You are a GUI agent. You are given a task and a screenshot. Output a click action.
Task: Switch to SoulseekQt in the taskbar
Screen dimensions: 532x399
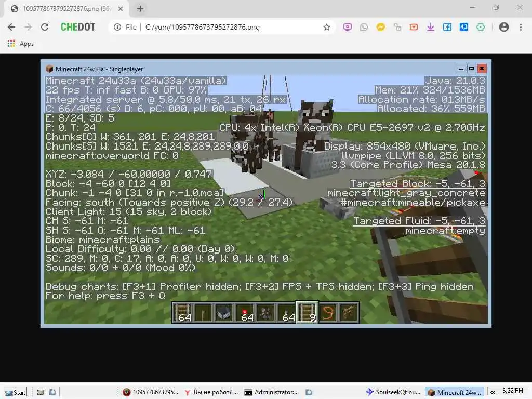pyautogui.click(x=393, y=392)
